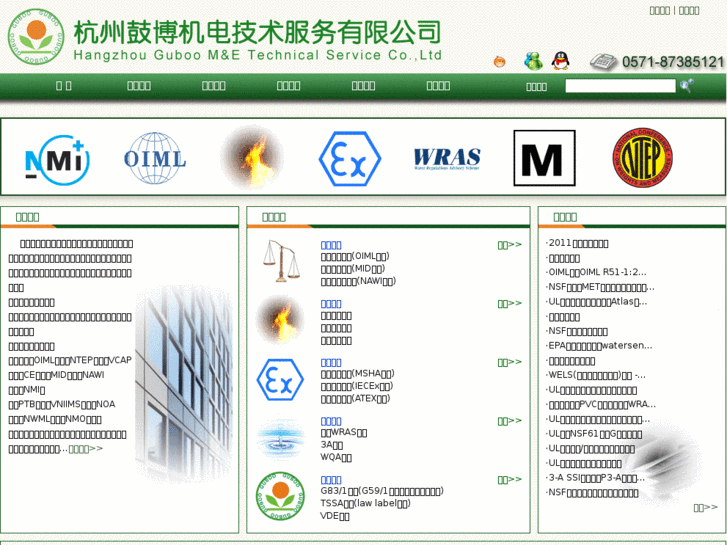Open the service link ending with (NAWI)
Screen dimensions: 727x545
[x=358, y=281]
